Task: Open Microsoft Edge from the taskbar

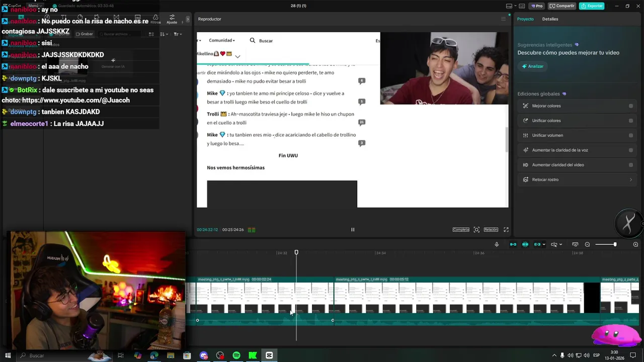Action: pyautogui.click(x=154, y=355)
